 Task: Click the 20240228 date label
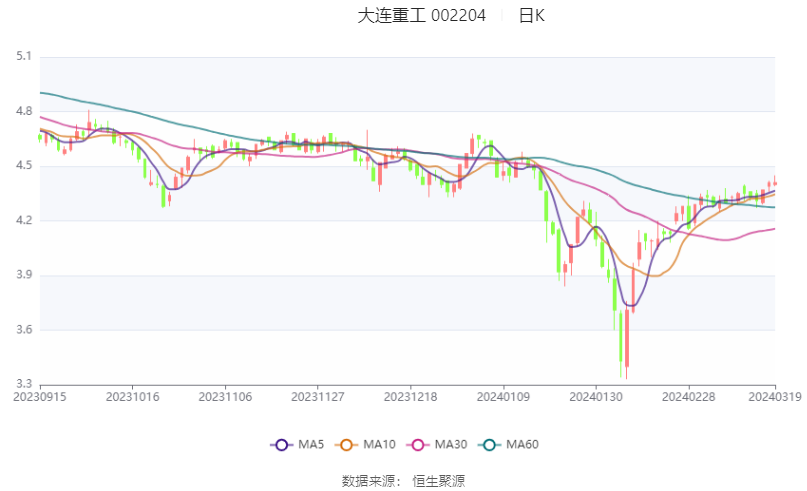pyautogui.click(x=688, y=397)
